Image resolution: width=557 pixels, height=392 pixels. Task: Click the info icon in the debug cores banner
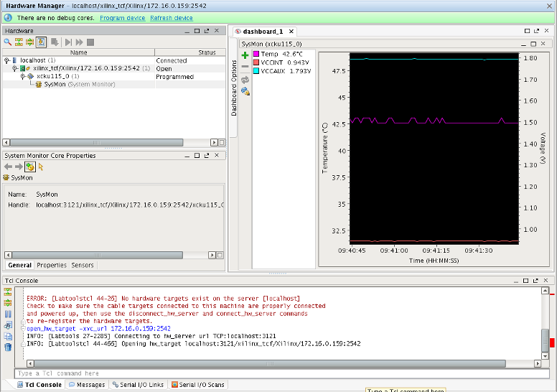[x=8, y=17]
